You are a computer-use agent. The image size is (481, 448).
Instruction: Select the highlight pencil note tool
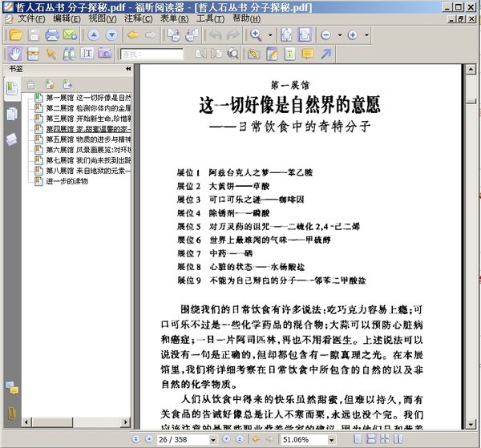[272, 54]
